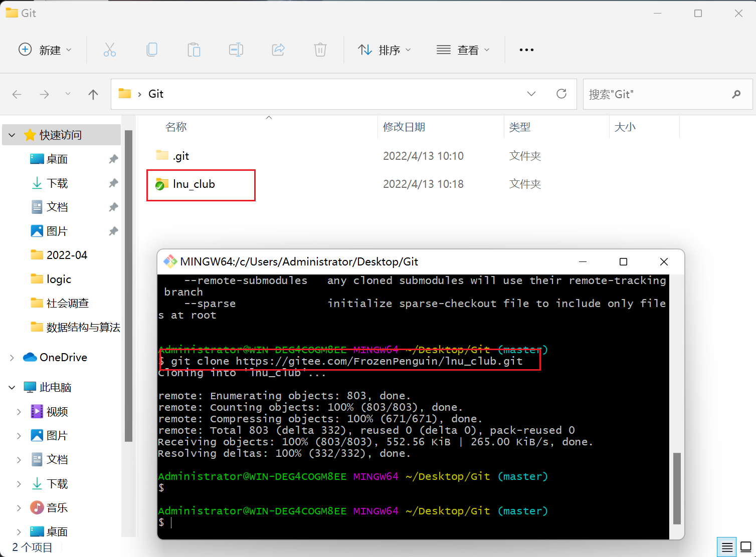Open the .git folder icon
Viewport: 756px width, 557px height.
(x=162, y=155)
